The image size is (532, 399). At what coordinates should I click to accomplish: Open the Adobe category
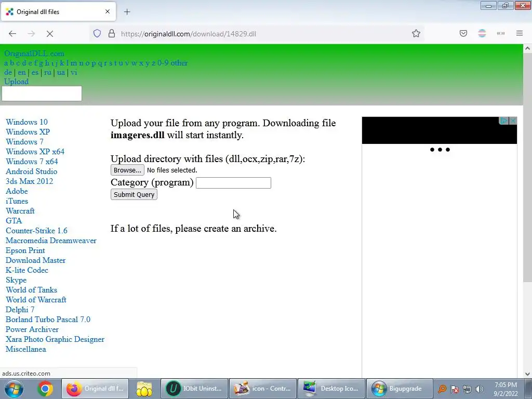17,191
